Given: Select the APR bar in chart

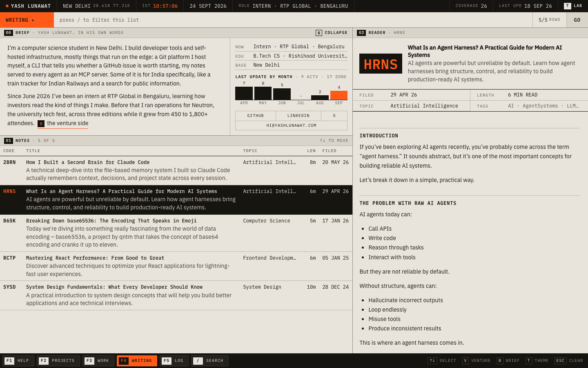Looking at the screenshot, I should click(244, 93).
